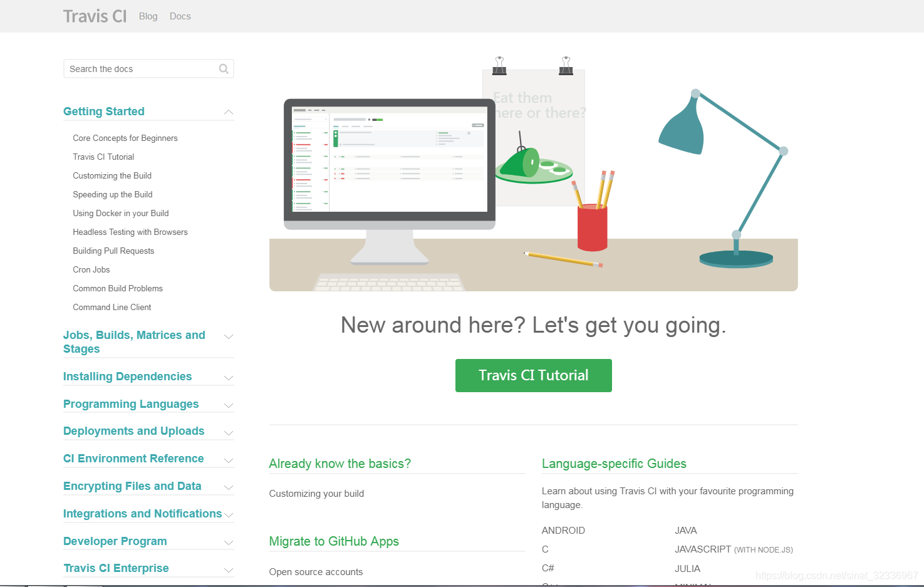Open Using Docker in your Build
Image resolution: width=924 pixels, height=587 pixels.
pyautogui.click(x=121, y=213)
